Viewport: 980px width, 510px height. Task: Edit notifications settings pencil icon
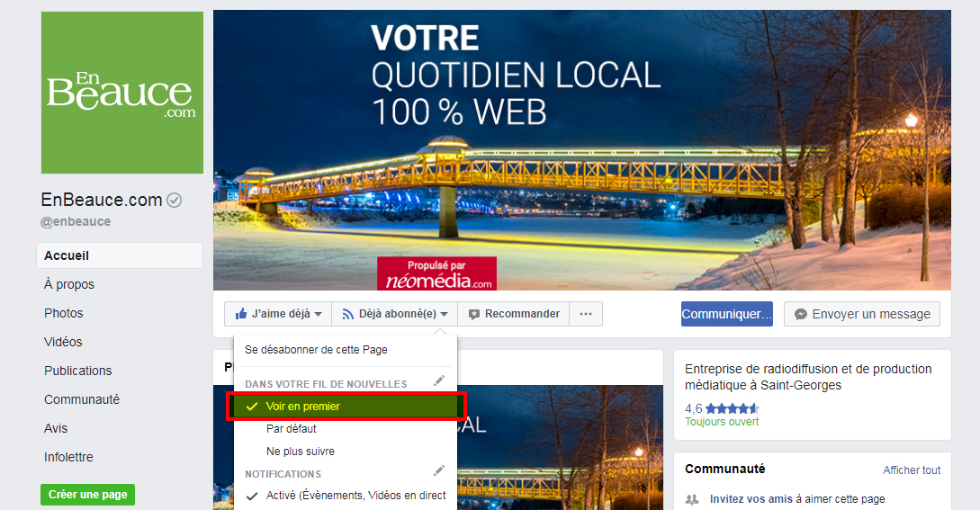pos(439,470)
